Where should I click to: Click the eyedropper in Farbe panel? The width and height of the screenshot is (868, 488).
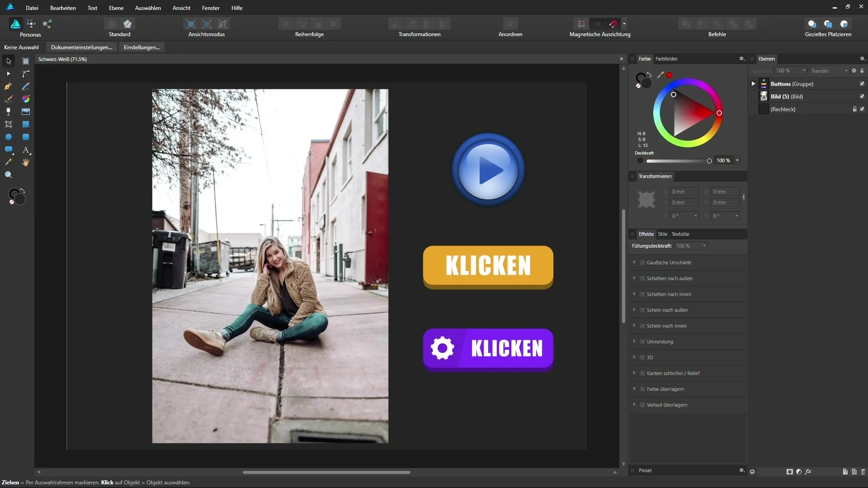pyautogui.click(x=660, y=75)
